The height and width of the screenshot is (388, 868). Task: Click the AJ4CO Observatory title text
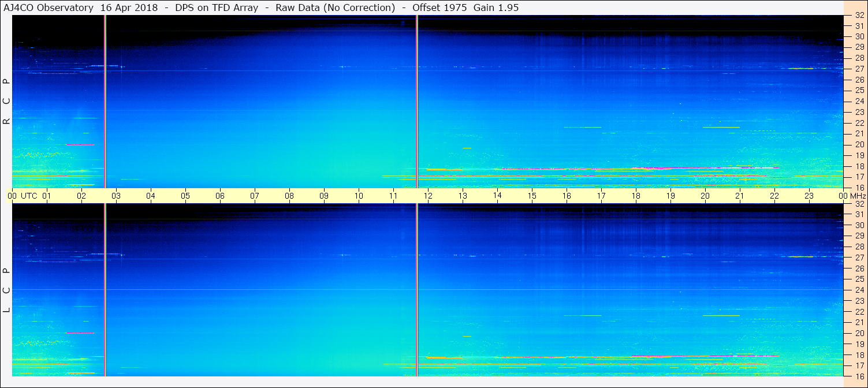(x=49, y=8)
